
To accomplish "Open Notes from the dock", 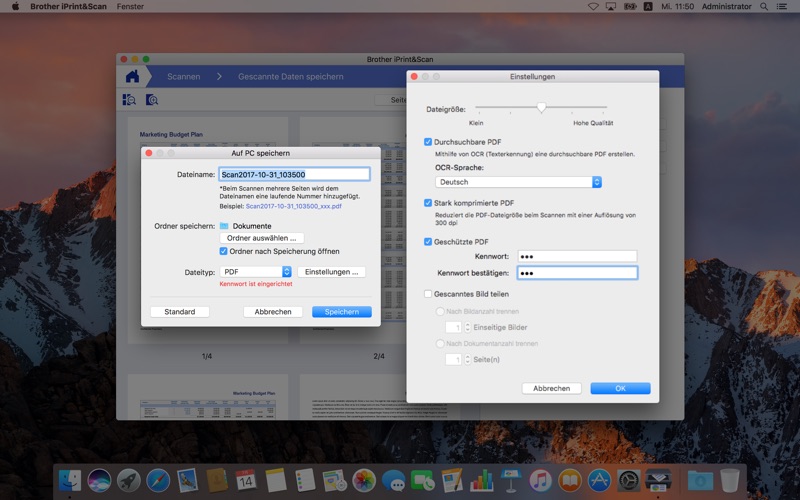I will [x=276, y=480].
